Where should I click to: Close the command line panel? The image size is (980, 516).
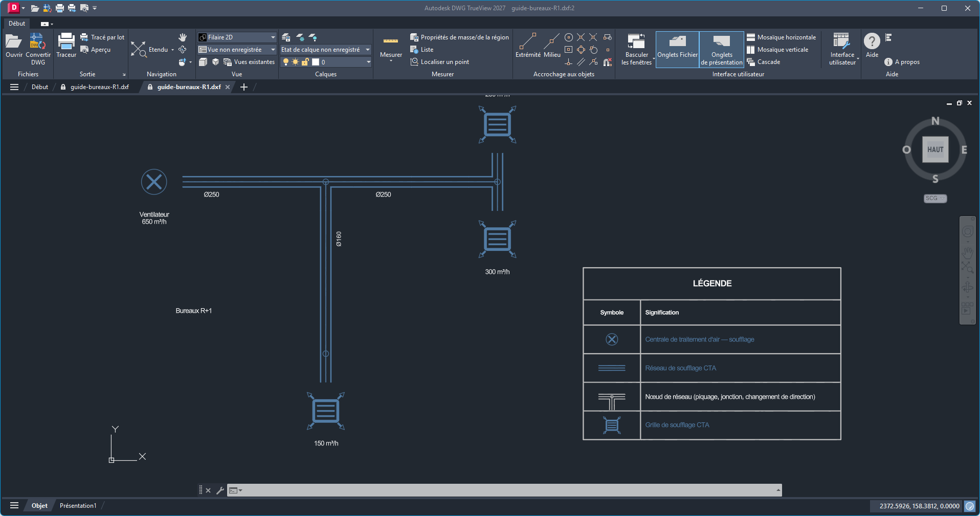pos(208,490)
